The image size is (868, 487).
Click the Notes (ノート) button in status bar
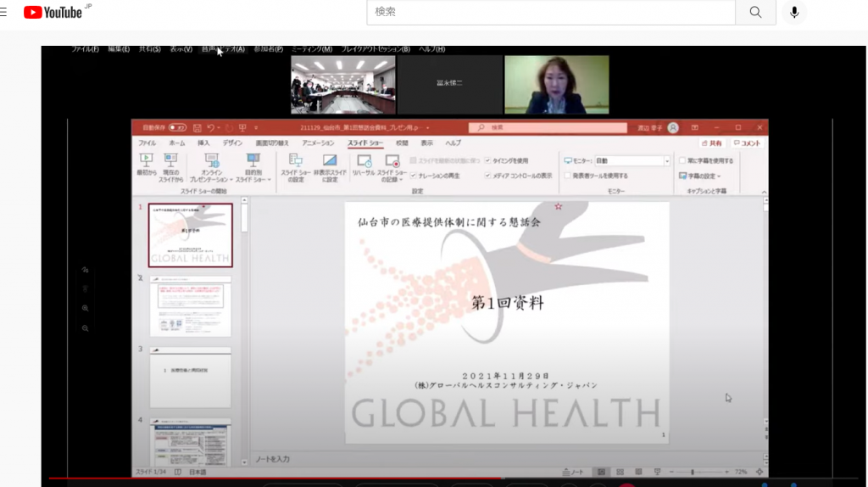[573, 472]
